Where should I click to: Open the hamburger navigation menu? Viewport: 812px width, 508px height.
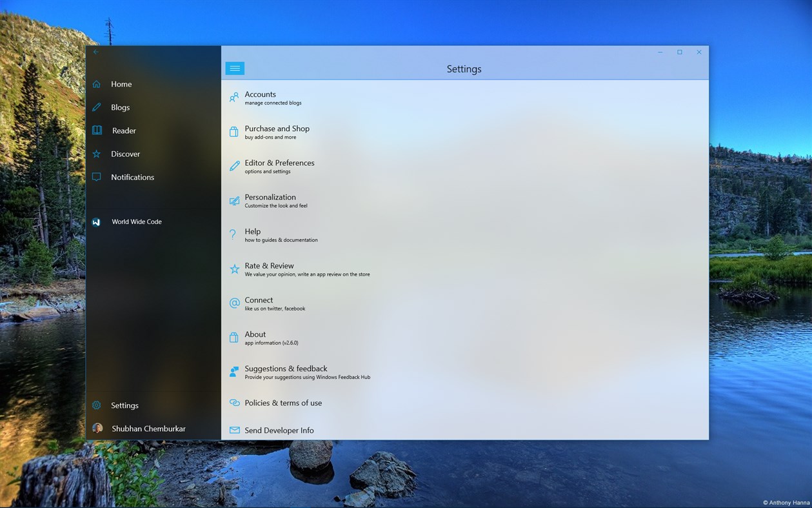point(234,68)
